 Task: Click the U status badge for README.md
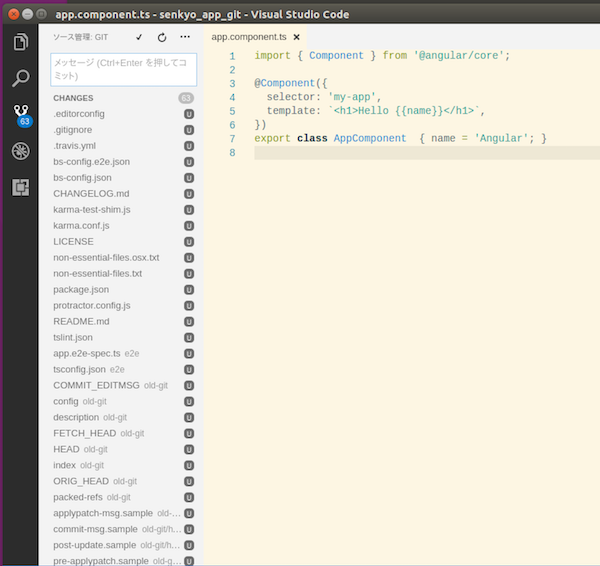tap(189, 321)
